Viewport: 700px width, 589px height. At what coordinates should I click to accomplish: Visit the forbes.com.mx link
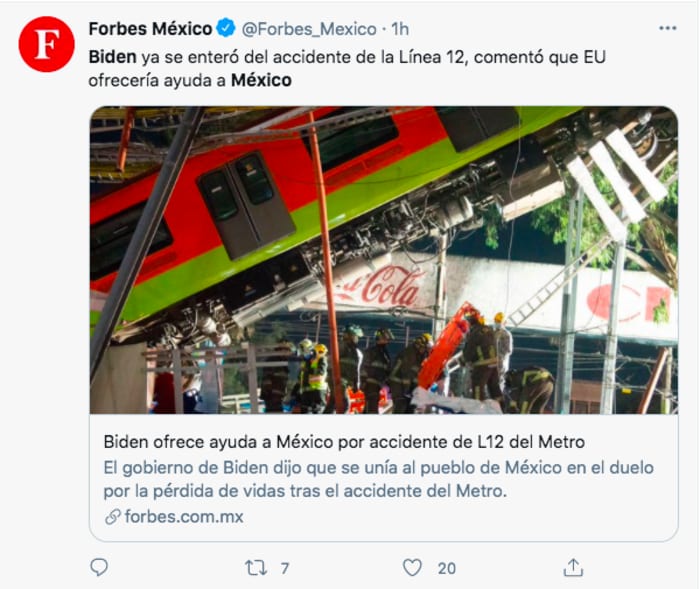tap(184, 517)
